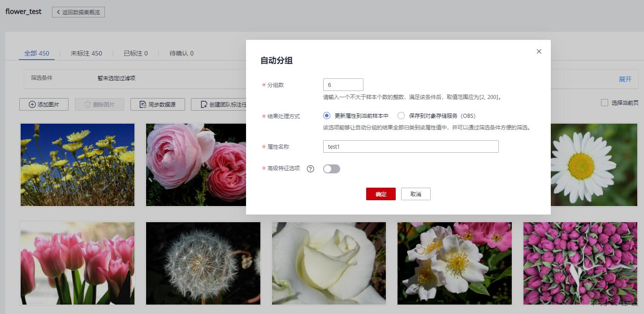
Task: Click the 创建团队标注任务 icon
Action: (x=204, y=104)
